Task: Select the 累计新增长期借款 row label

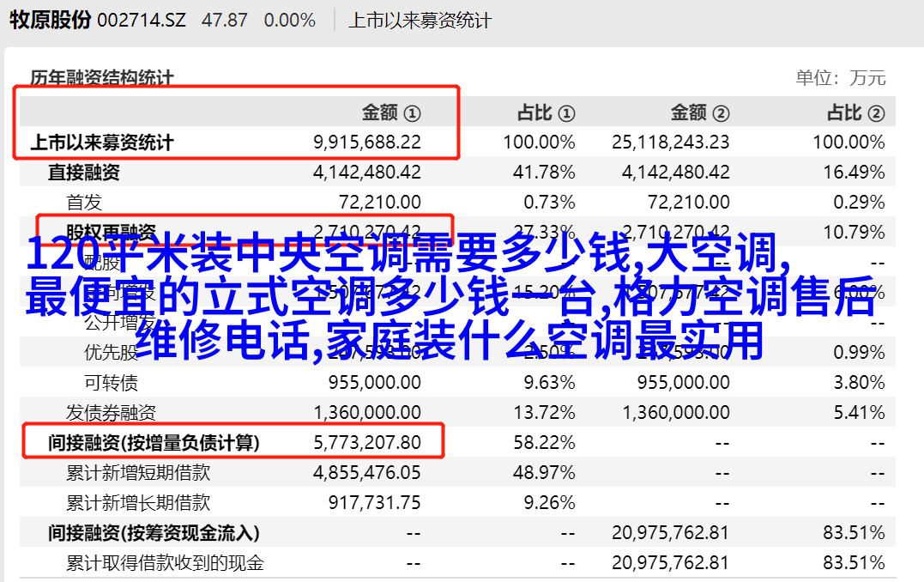Action: pyautogui.click(x=138, y=503)
